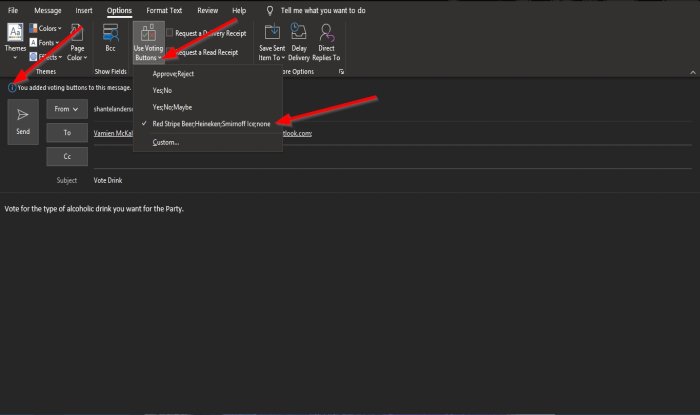700x415 pixels.
Task: Open the Effects theme dropdown
Action: (x=46, y=57)
